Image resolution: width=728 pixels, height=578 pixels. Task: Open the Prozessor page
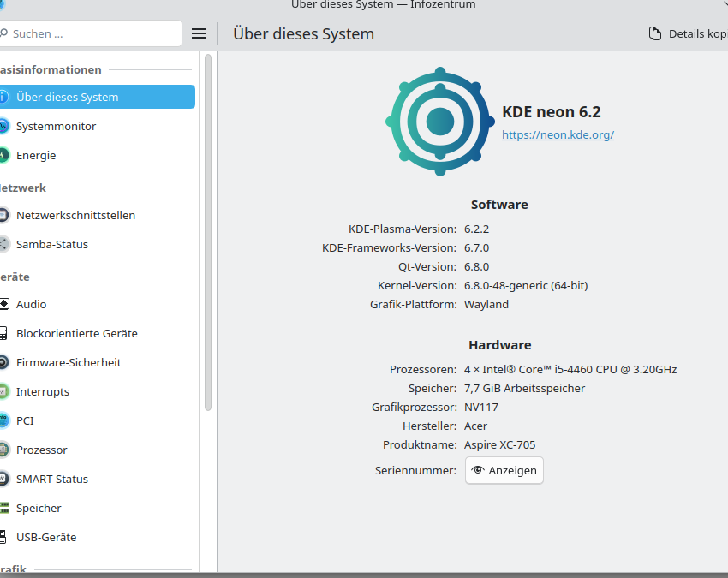point(96,450)
